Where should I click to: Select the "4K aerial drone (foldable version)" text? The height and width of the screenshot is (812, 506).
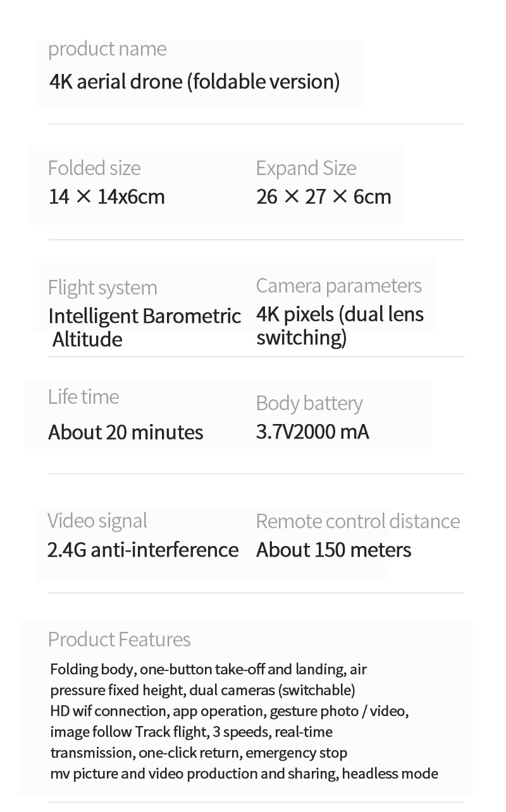click(194, 82)
